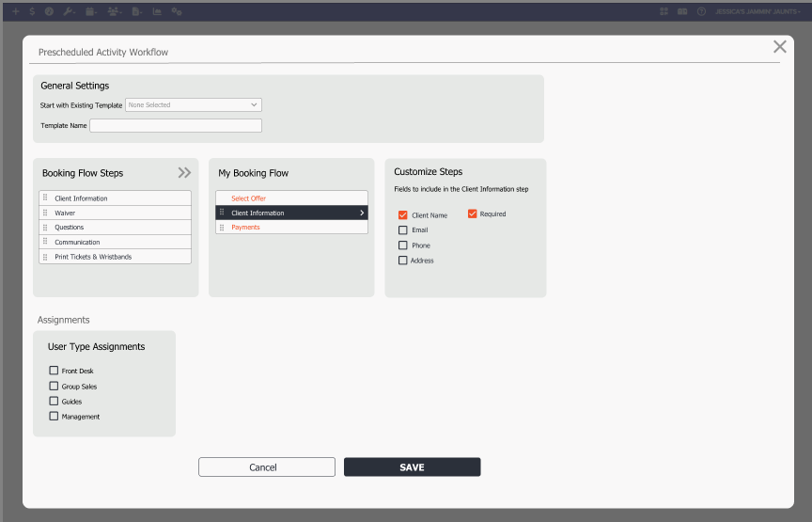The height and width of the screenshot is (522, 812).
Task: Expand chevron on Client Information in My Booking Flow
Action: click(x=362, y=213)
